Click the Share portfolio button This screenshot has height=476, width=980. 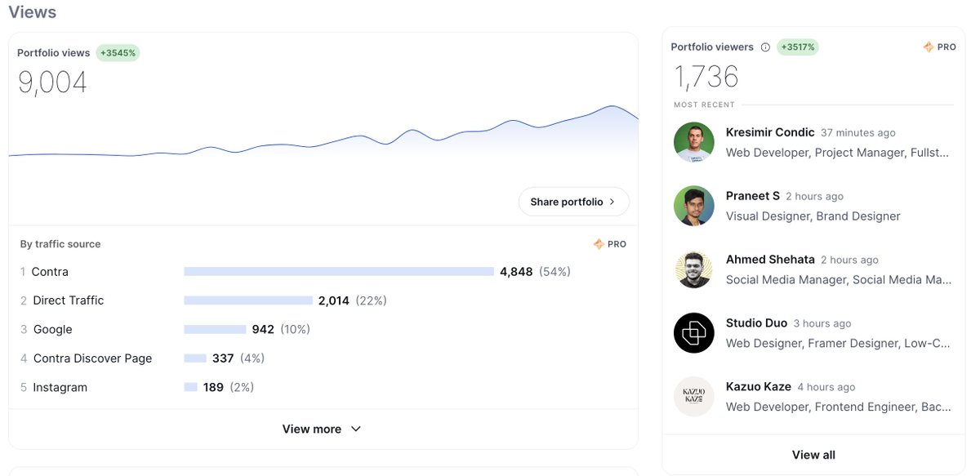coord(574,202)
